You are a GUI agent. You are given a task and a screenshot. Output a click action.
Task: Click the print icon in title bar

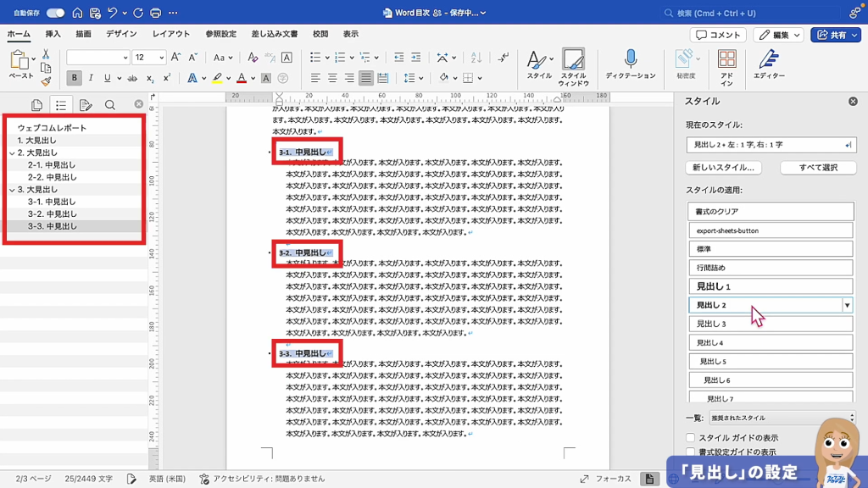coord(155,13)
